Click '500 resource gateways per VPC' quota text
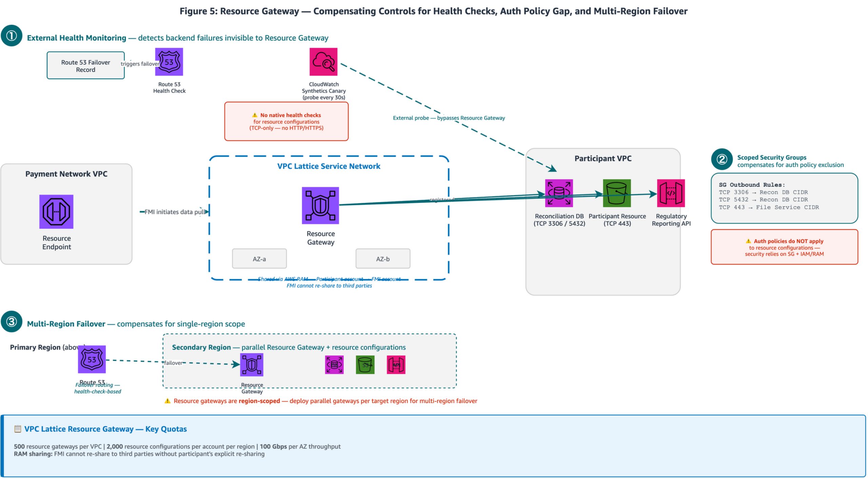The height and width of the screenshot is (478, 868). pyautogui.click(x=57, y=446)
